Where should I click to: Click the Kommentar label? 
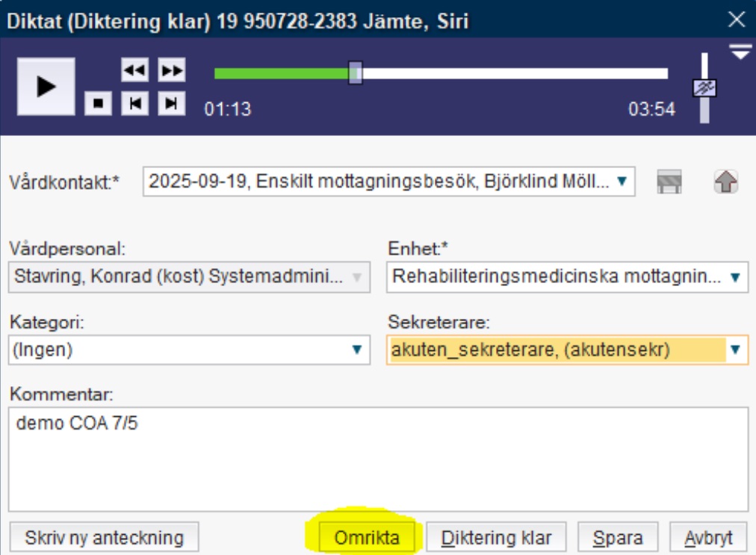coord(61,394)
